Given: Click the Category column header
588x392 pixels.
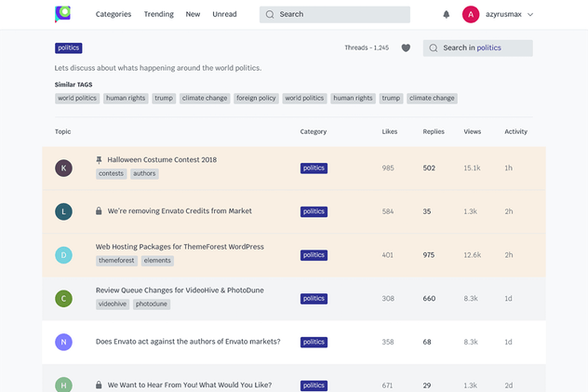Looking at the screenshot, I should (x=314, y=131).
